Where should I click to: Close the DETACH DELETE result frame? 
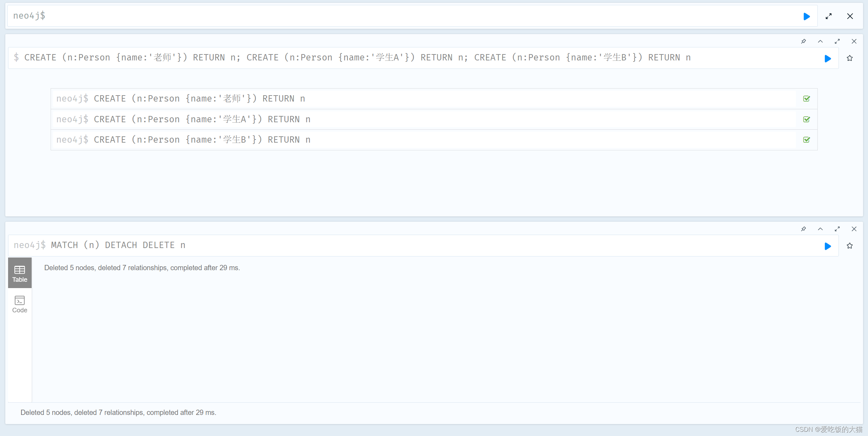tap(854, 229)
